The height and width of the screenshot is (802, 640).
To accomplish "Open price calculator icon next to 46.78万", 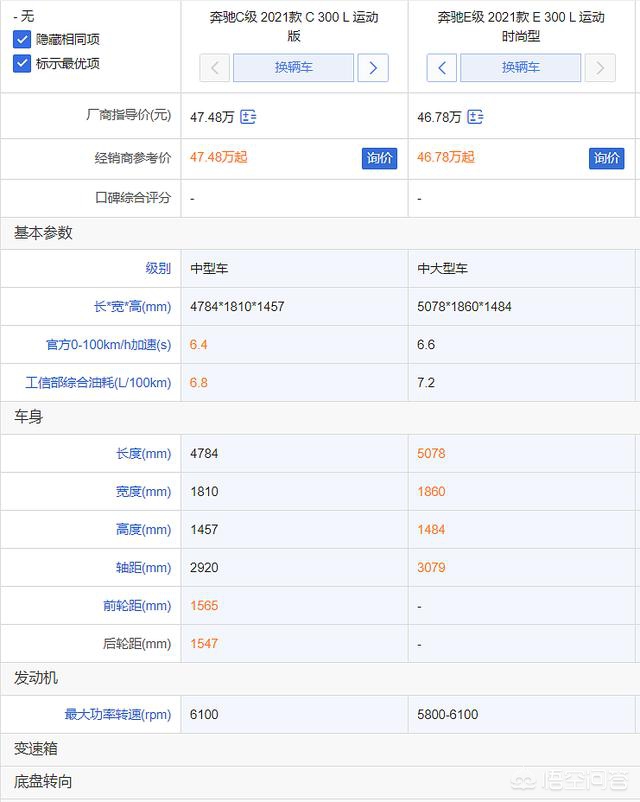I will click(x=475, y=117).
